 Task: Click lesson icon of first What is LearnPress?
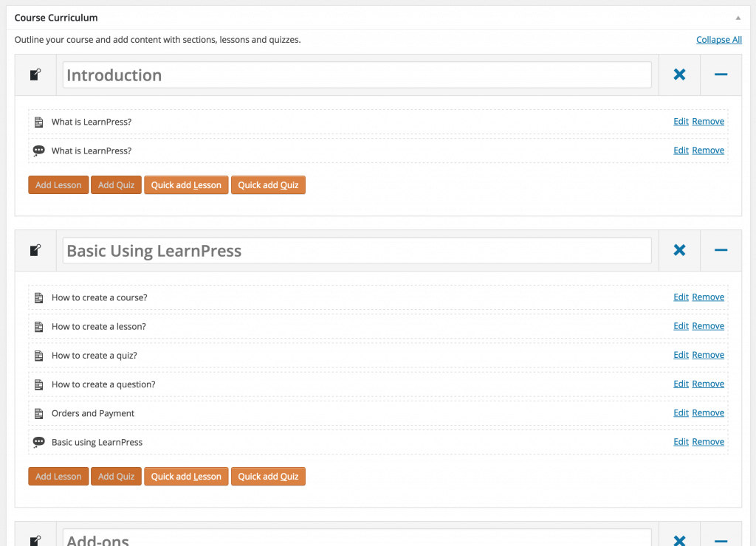click(x=39, y=122)
